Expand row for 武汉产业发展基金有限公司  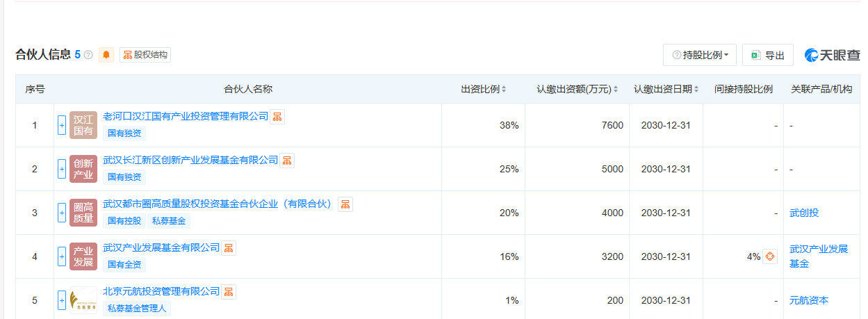point(62,256)
